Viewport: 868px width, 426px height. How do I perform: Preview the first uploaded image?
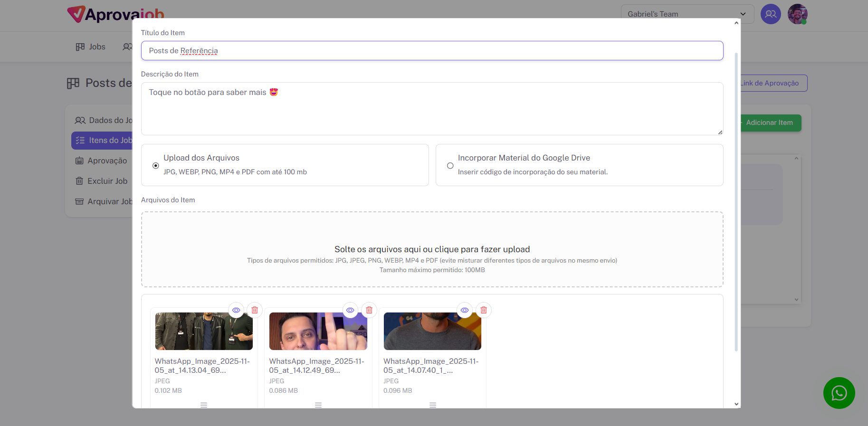click(x=236, y=310)
